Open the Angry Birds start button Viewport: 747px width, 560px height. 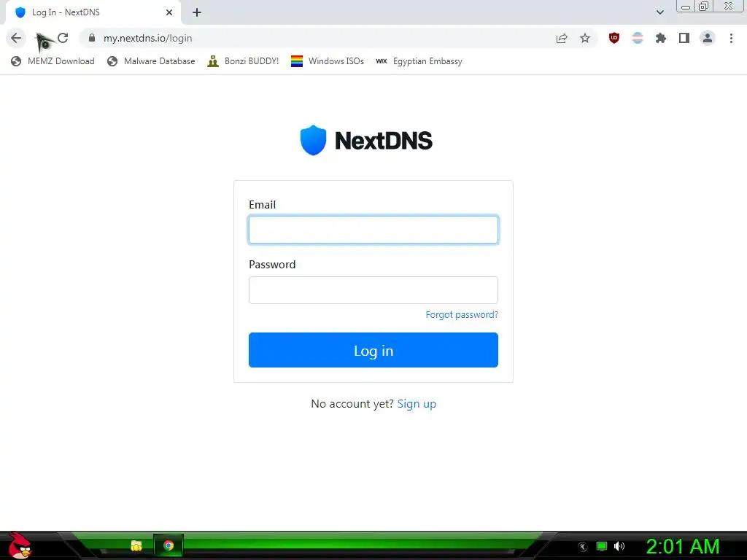pyautogui.click(x=20, y=545)
